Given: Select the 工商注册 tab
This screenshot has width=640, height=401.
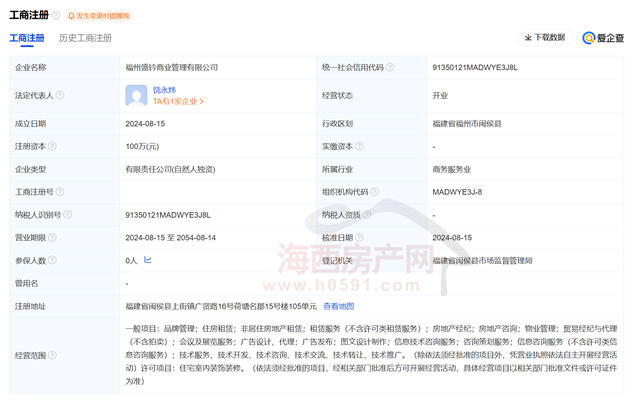Looking at the screenshot, I should pos(27,38).
